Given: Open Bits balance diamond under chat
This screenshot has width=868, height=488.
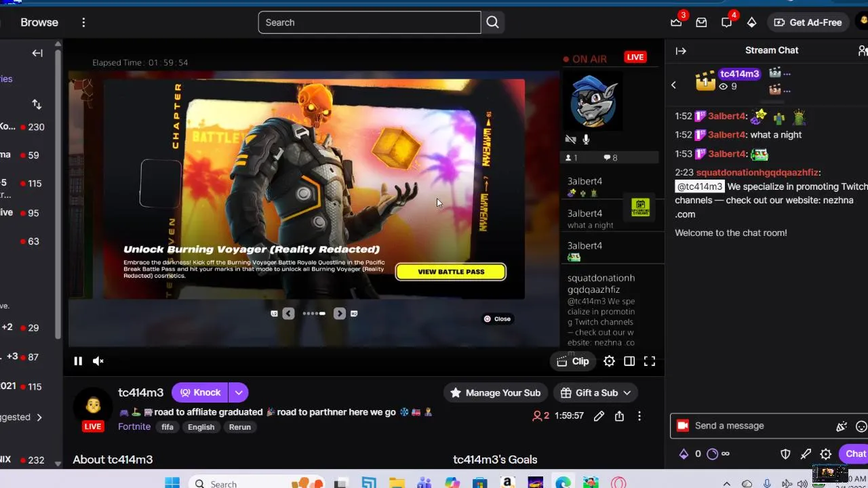Looking at the screenshot, I should coord(684,454).
